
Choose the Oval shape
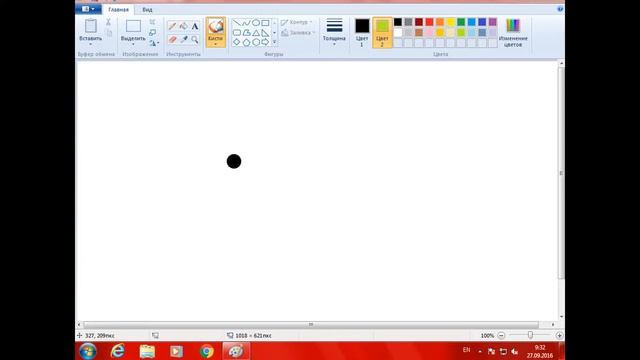pos(256,23)
